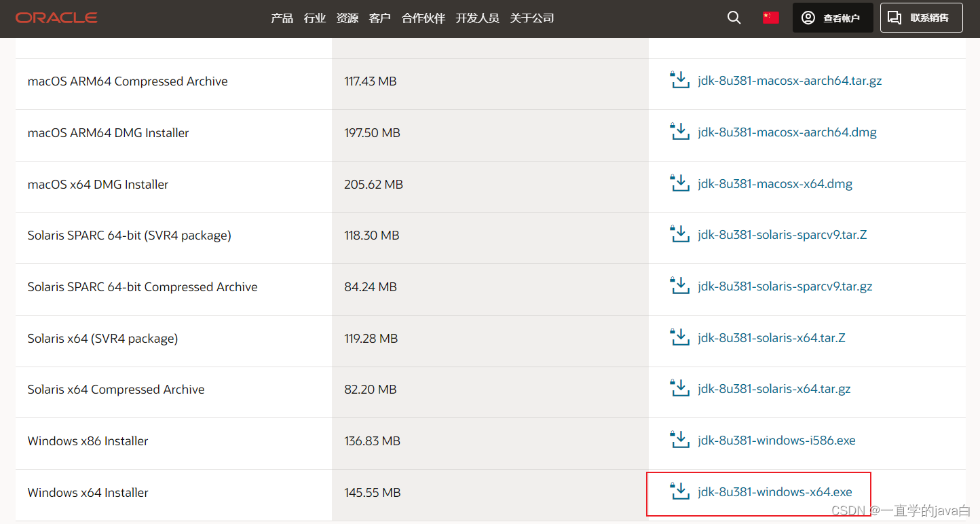Open the 关于公司 menu
This screenshot has width=980, height=524.
tap(532, 18)
